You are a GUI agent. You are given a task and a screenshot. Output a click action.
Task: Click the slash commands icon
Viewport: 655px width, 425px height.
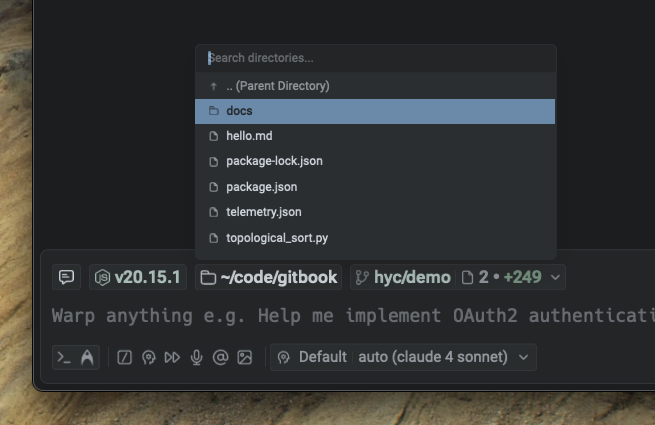(x=125, y=357)
